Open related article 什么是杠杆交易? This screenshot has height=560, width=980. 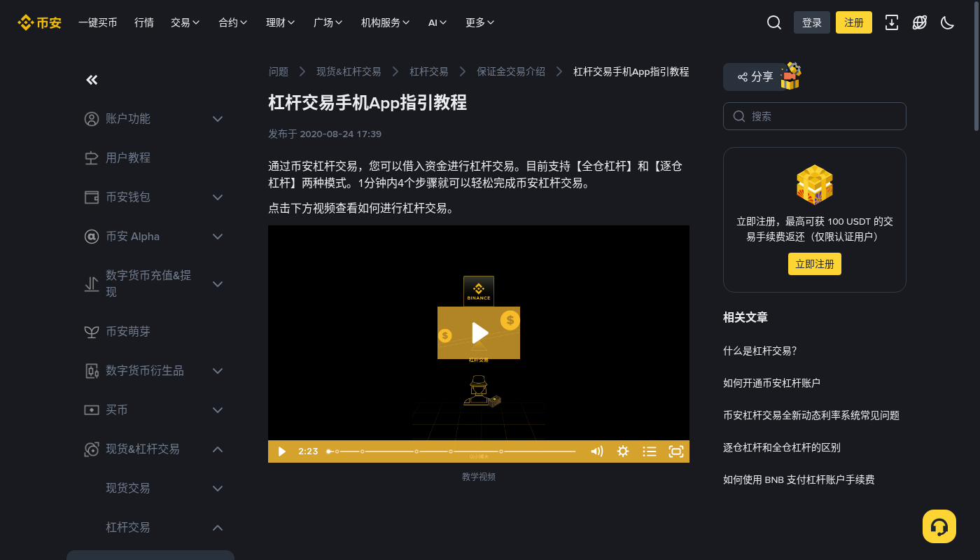[x=760, y=351]
